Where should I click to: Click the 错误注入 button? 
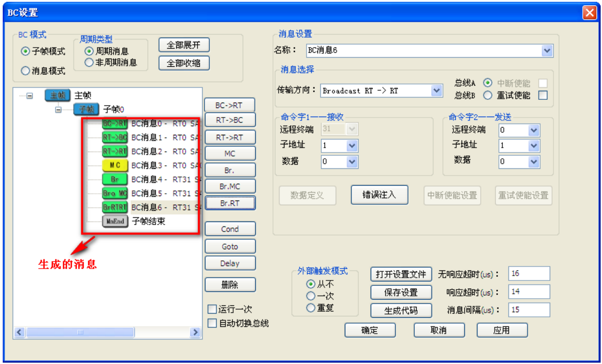click(379, 195)
